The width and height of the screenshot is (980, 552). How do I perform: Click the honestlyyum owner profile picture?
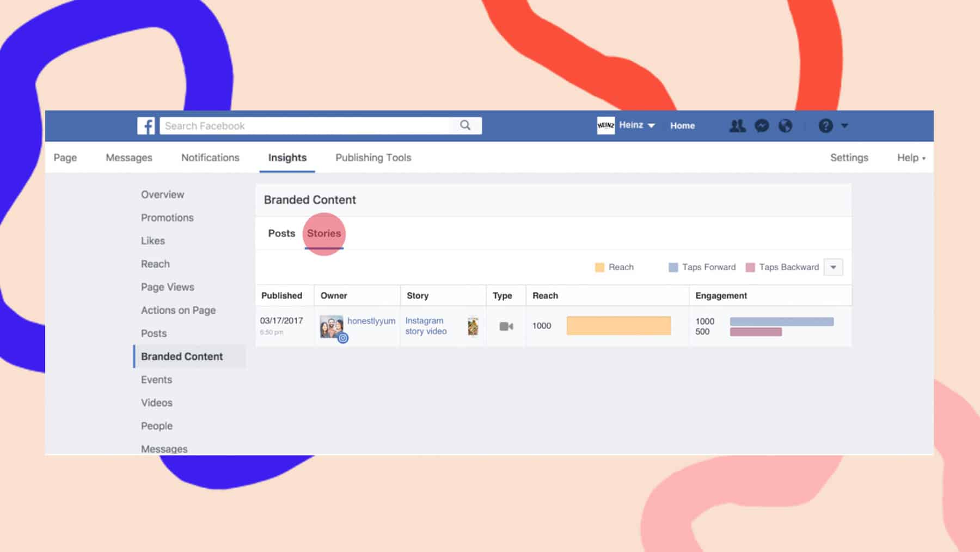(331, 326)
